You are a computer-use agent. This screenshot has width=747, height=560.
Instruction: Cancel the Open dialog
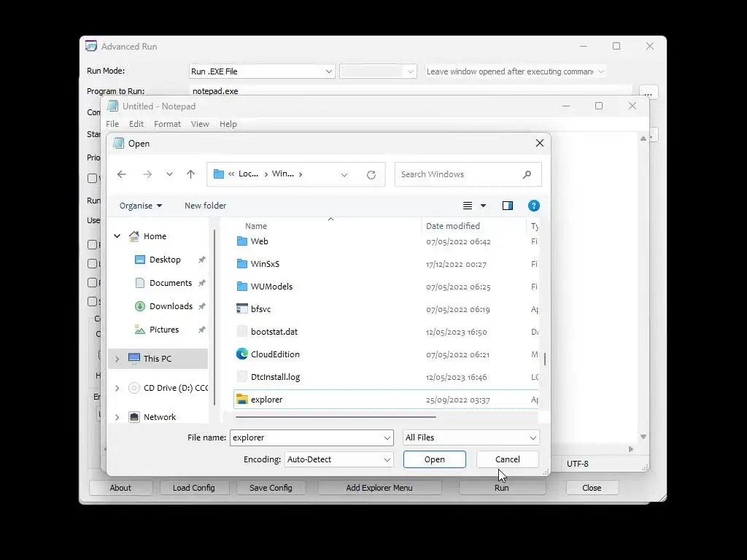[508, 459]
